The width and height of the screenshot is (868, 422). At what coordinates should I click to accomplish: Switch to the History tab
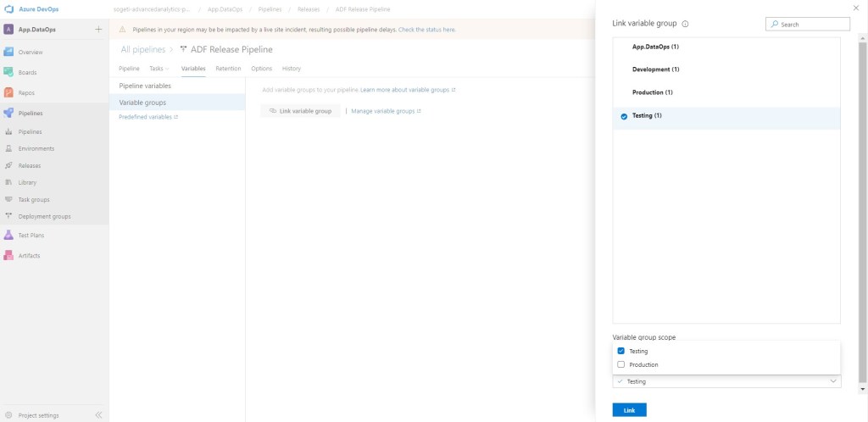pos(291,68)
